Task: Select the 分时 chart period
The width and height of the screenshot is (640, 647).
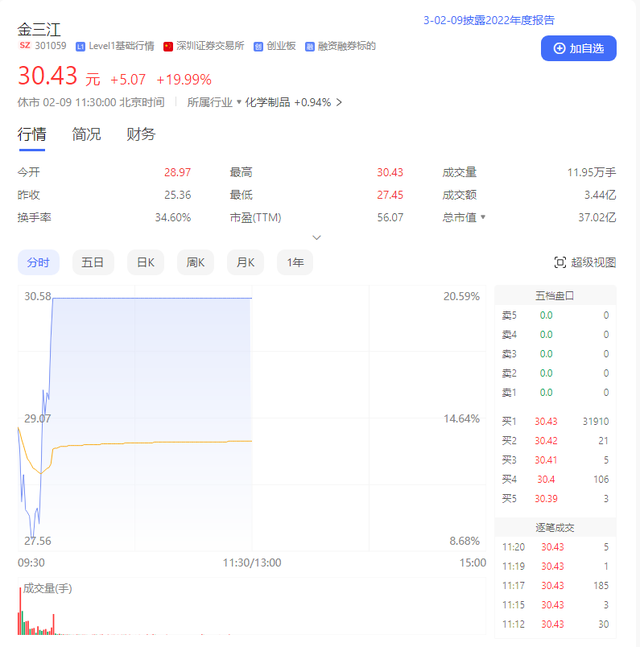Action: pos(38,262)
